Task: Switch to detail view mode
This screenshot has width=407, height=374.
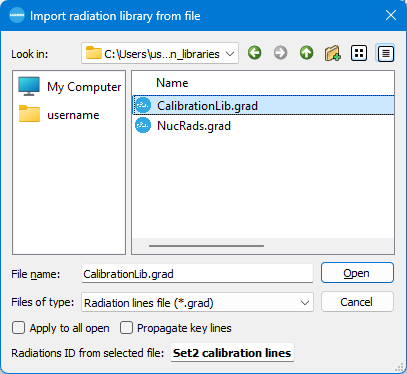Action: (385, 53)
